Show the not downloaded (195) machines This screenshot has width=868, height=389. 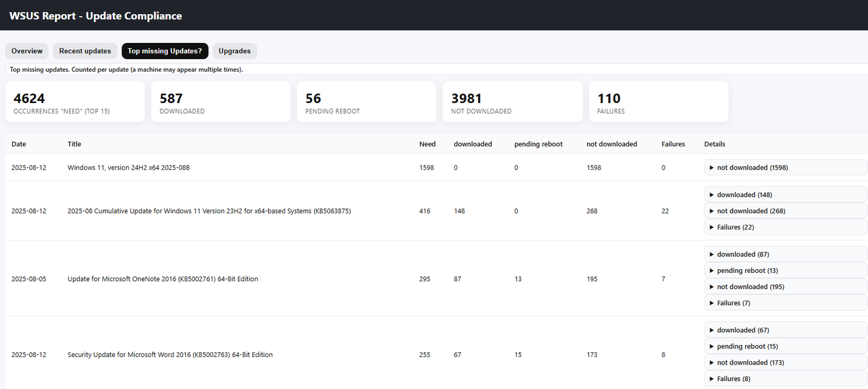click(750, 287)
